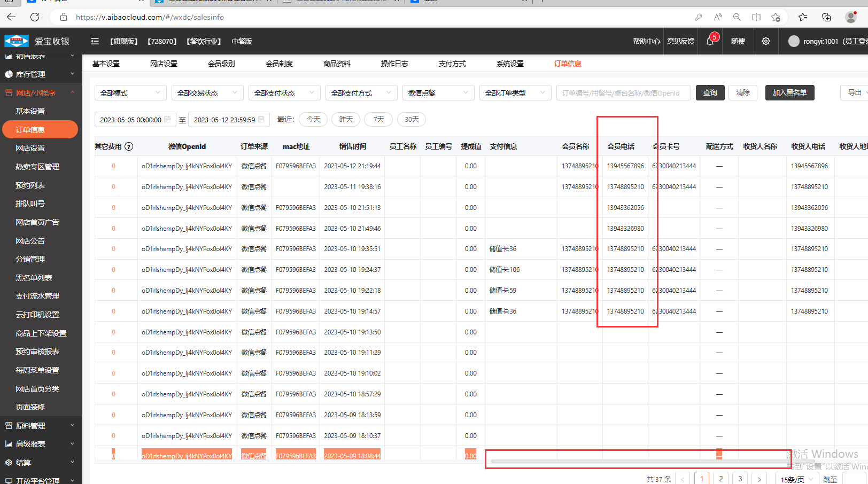Refresh the browser page

coord(35,17)
